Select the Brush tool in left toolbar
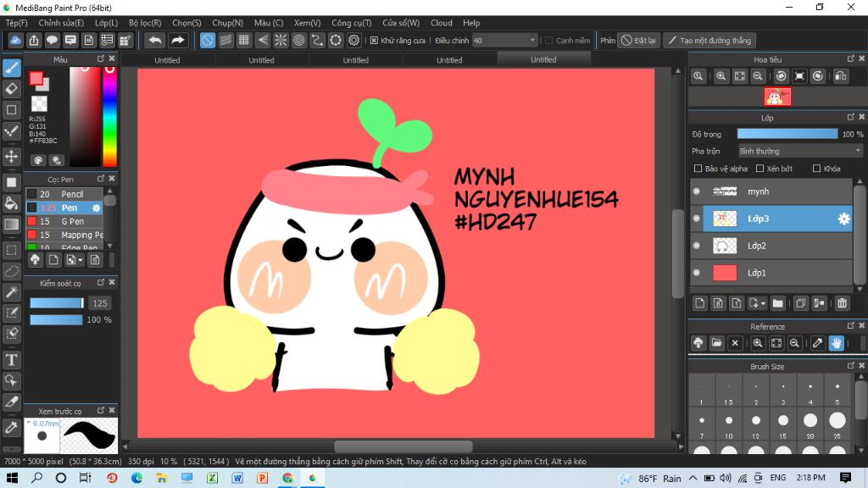868x488 pixels. pos(12,68)
